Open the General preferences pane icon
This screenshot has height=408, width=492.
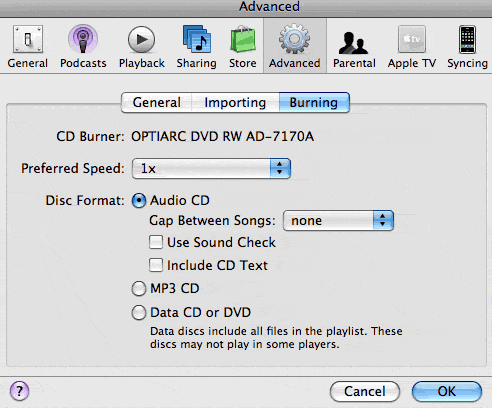28,39
